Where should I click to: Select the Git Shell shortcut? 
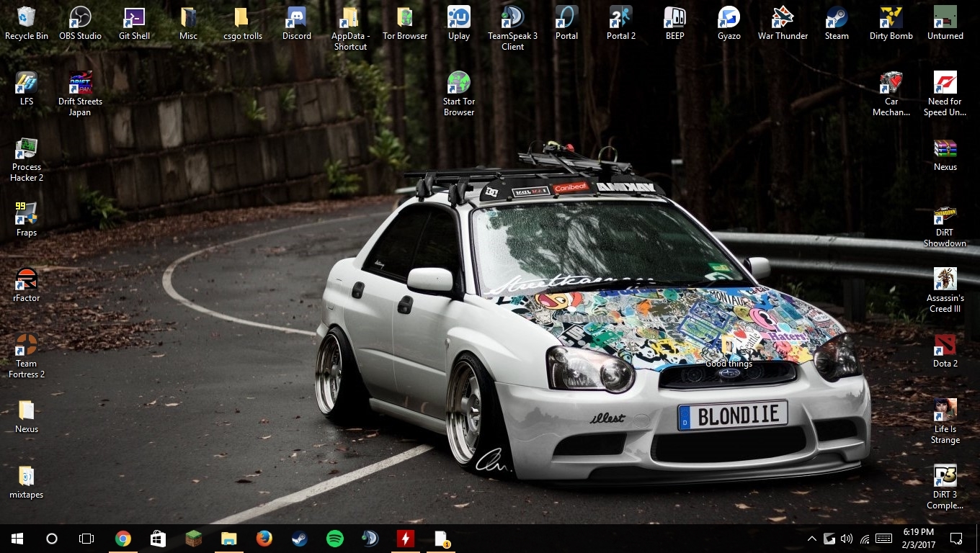pyautogui.click(x=135, y=22)
